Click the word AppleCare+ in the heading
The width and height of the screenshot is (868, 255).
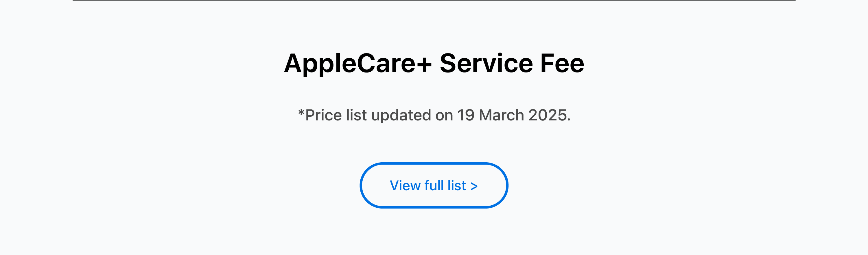[x=358, y=63]
